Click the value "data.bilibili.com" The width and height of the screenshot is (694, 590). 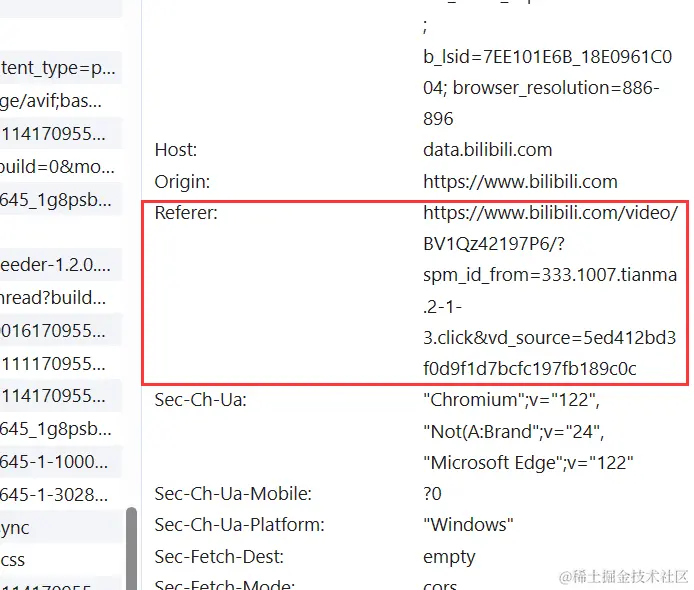488,150
